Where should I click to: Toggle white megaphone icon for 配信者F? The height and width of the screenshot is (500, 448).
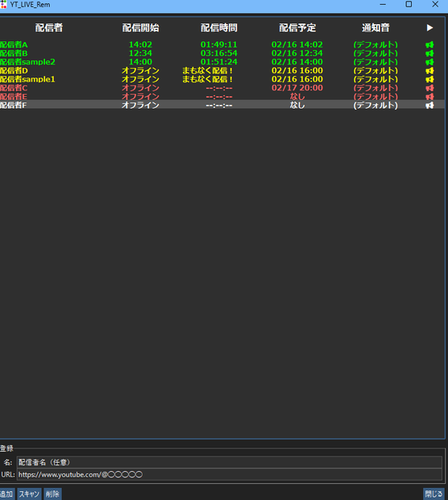pyautogui.click(x=429, y=105)
